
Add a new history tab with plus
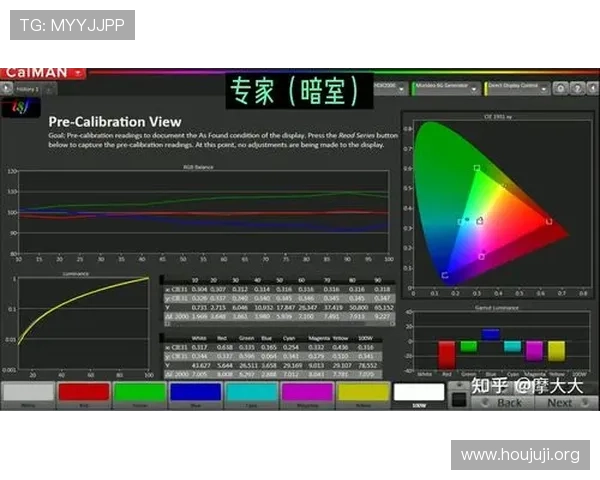tap(50, 90)
